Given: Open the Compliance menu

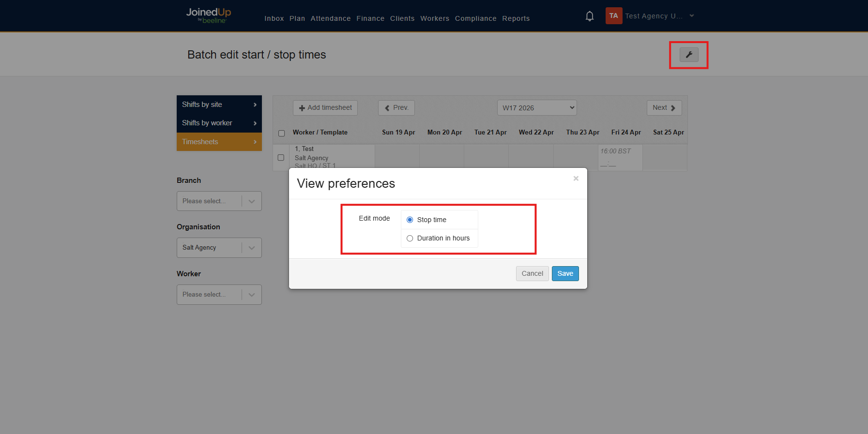Looking at the screenshot, I should (475, 18).
